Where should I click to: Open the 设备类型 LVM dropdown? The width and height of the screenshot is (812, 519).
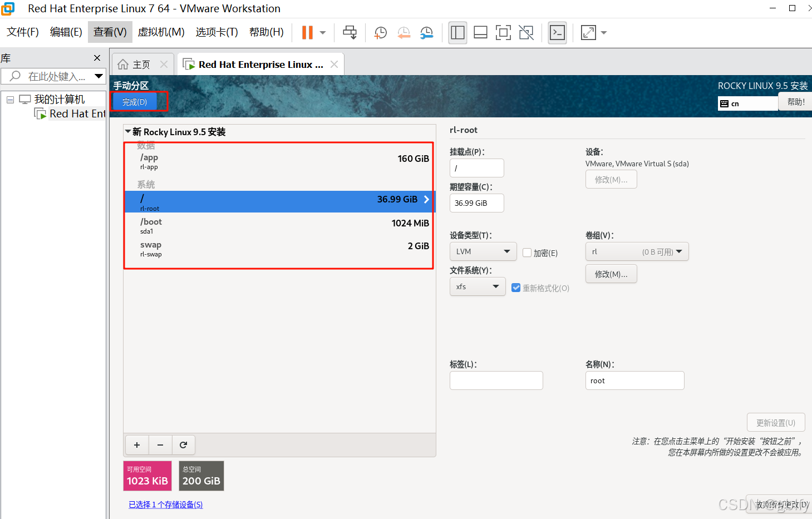[x=483, y=251]
